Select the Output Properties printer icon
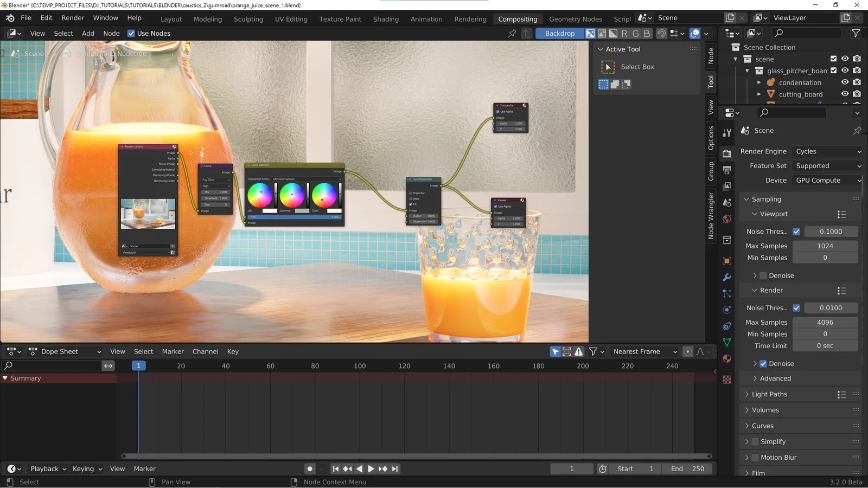The image size is (868, 488). coord(727,170)
